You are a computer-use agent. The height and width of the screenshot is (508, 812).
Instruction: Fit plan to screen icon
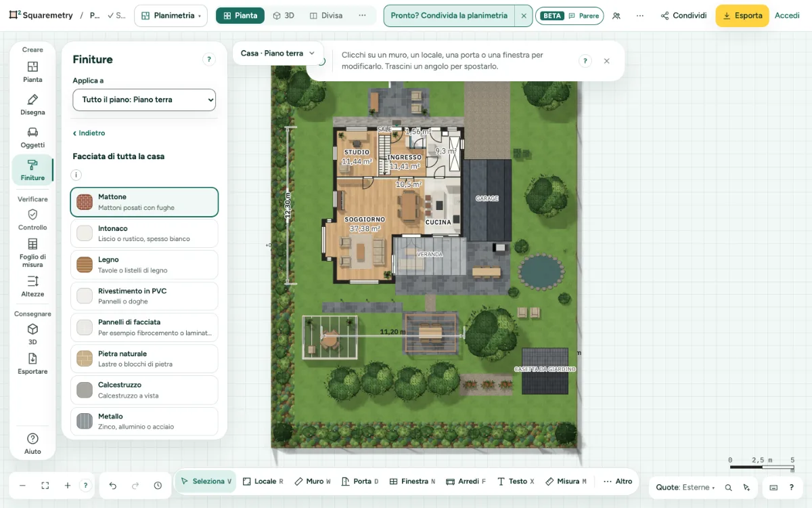[x=45, y=486]
